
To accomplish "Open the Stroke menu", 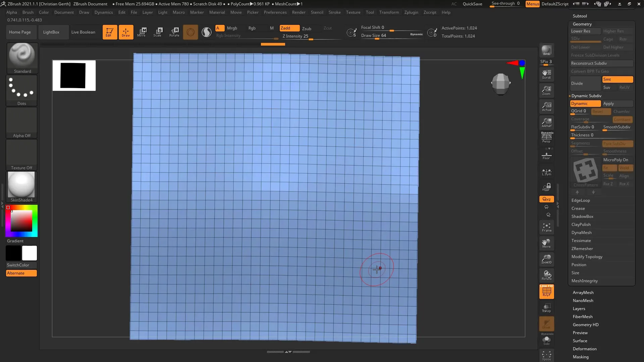I will click(x=334, y=12).
